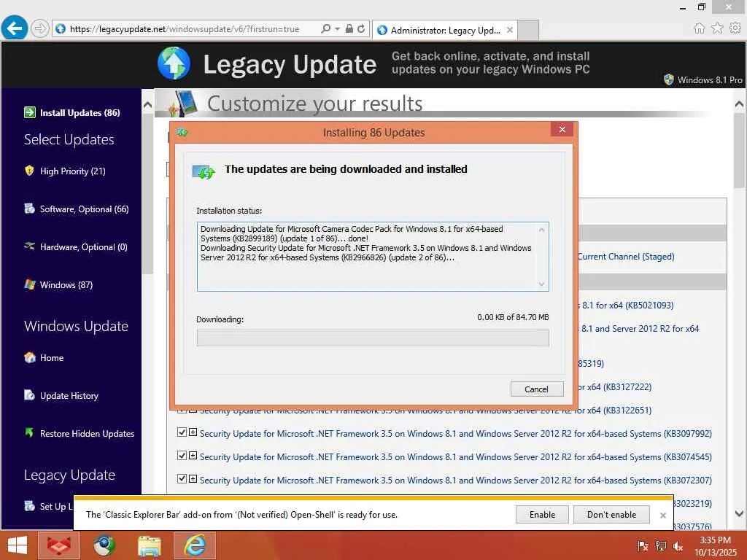Viewport: 747px width, 560px height.
Task: Open Favorites via the star icon
Action: click(x=717, y=28)
